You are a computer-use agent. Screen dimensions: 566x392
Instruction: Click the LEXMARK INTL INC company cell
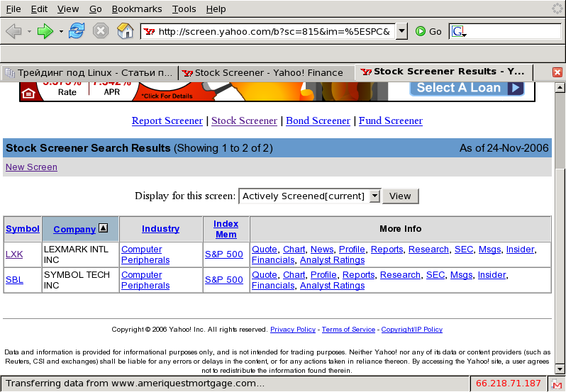point(80,254)
